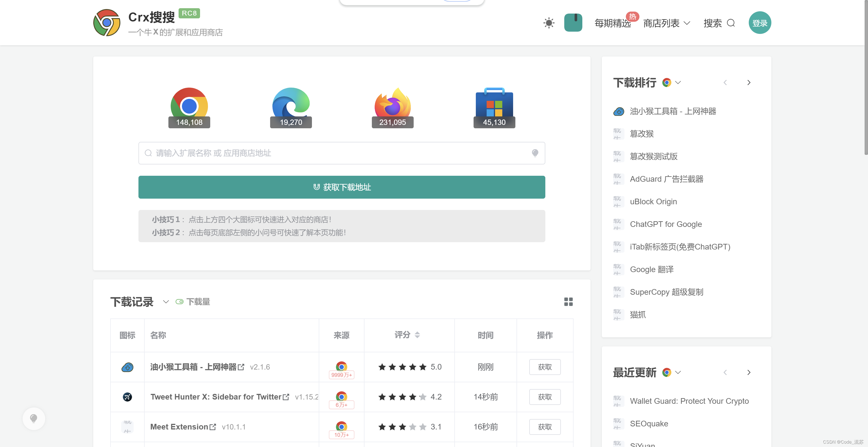This screenshot has width=868, height=447.
Task: Switch download records to grid view
Action: pos(568,301)
